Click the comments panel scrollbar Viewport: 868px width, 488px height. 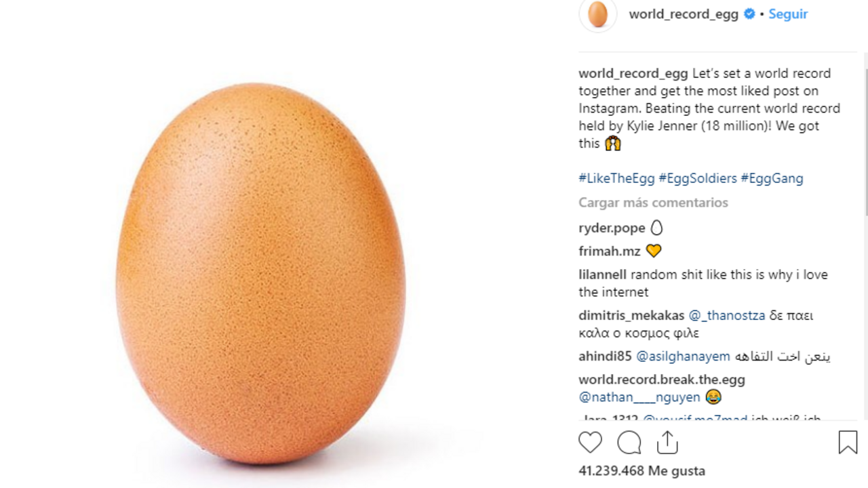[865, 136]
